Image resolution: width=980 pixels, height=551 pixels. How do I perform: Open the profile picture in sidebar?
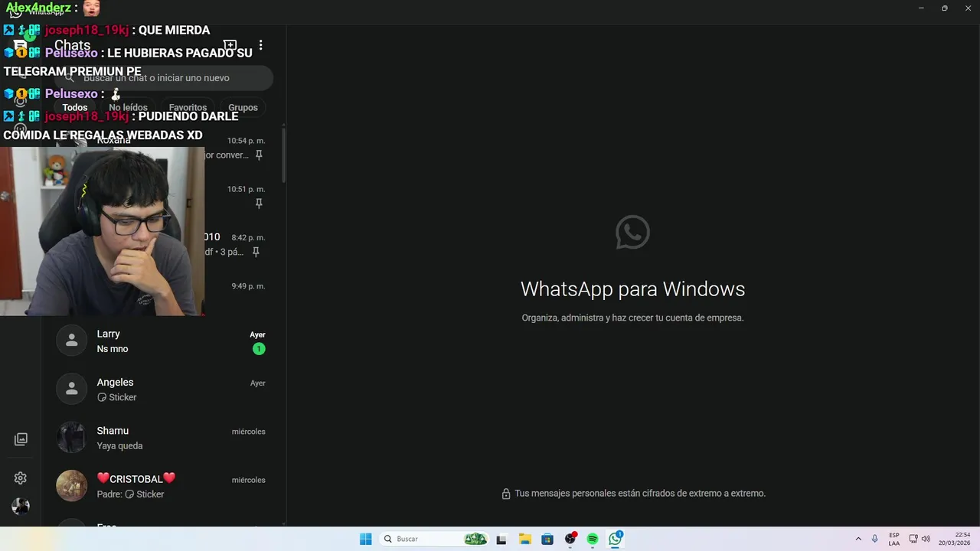21,506
